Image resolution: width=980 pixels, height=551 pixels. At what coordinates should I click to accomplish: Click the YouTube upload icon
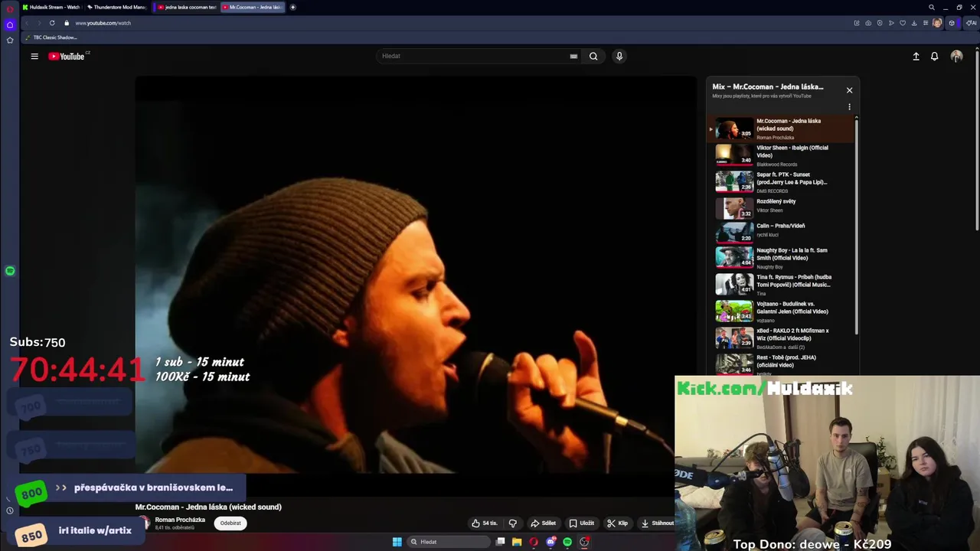[x=916, y=56]
